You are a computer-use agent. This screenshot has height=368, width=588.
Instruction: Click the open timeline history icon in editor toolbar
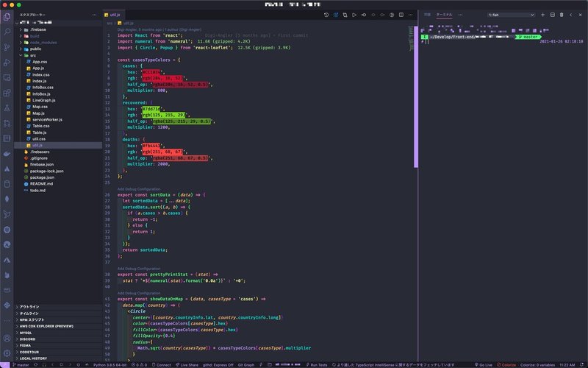pyautogui.click(x=326, y=15)
